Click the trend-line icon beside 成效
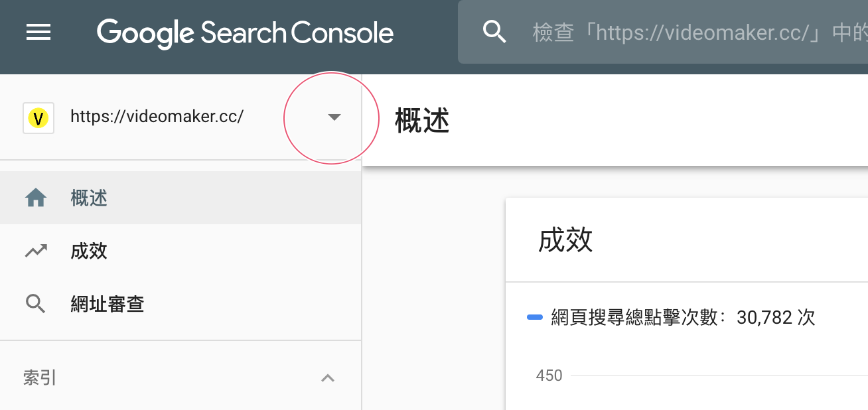This screenshot has width=868, height=410. (36, 251)
